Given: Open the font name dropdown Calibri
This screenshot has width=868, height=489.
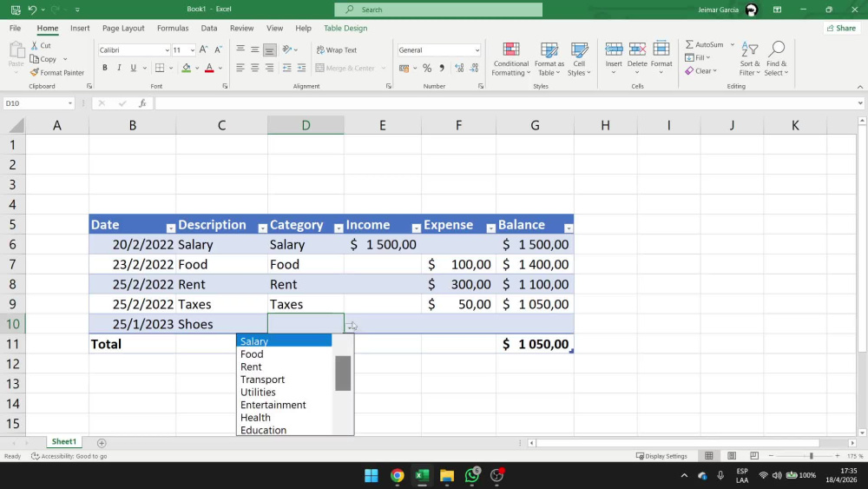Looking at the screenshot, I should tap(167, 50).
